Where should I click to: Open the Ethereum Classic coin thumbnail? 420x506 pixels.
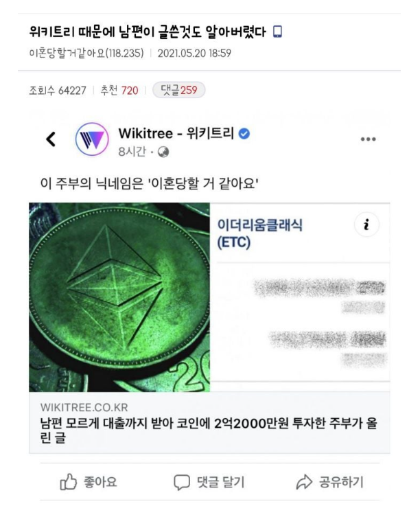119,297
